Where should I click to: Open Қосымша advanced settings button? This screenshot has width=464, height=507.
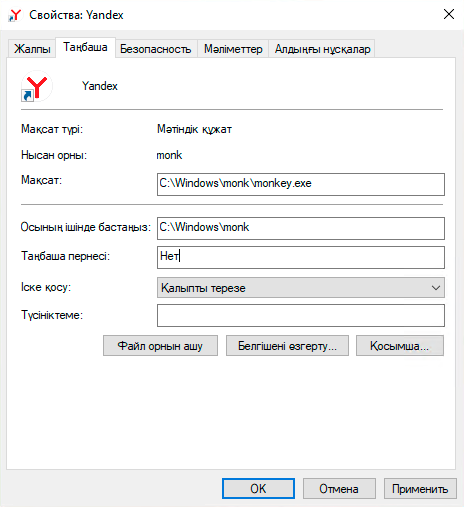click(x=400, y=346)
